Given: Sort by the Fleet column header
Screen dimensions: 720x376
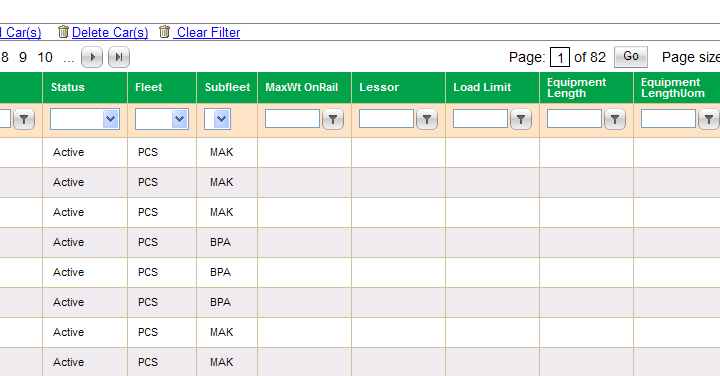Looking at the screenshot, I should tap(148, 87).
